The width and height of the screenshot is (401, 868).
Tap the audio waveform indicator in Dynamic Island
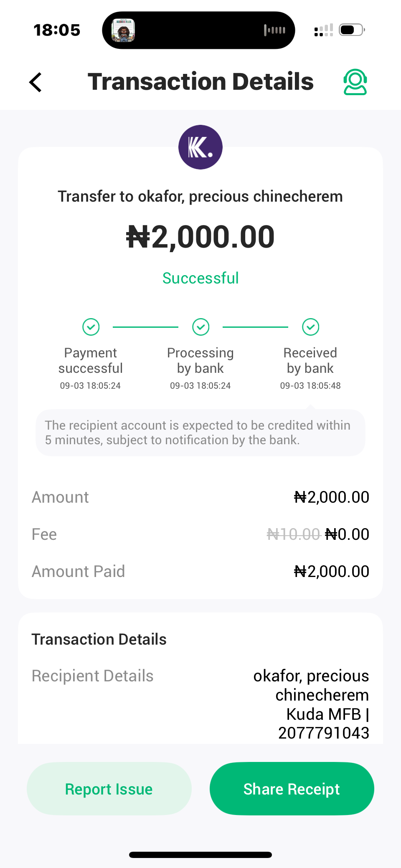274,30
